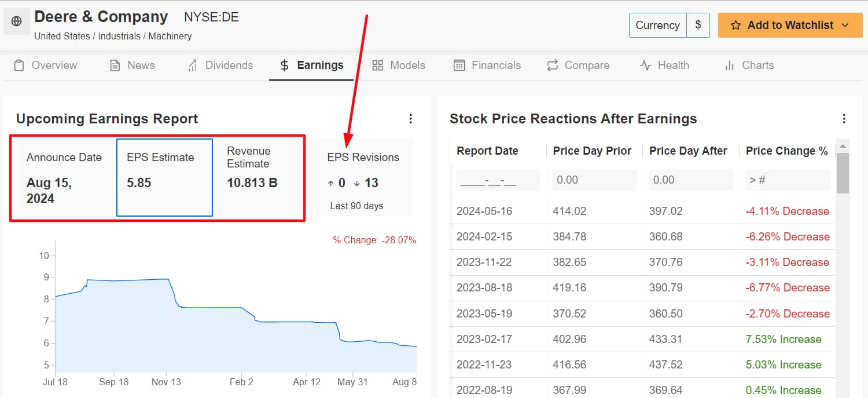Viewport: 868px width, 398px height.
Task: Click the bar chart icon of Charts tab
Action: (729, 65)
